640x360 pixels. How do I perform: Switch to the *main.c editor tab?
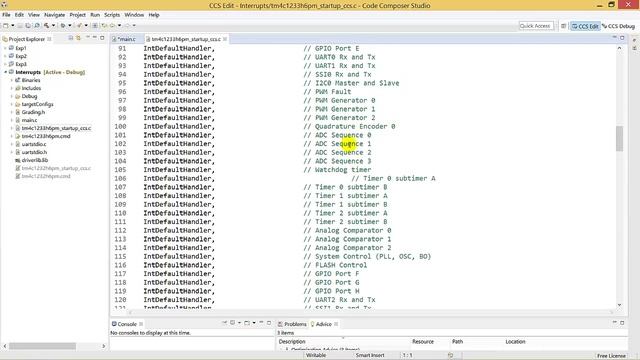point(127,39)
